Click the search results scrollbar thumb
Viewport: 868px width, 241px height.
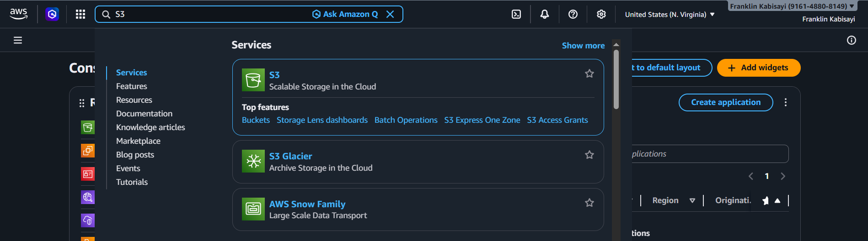click(x=616, y=79)
